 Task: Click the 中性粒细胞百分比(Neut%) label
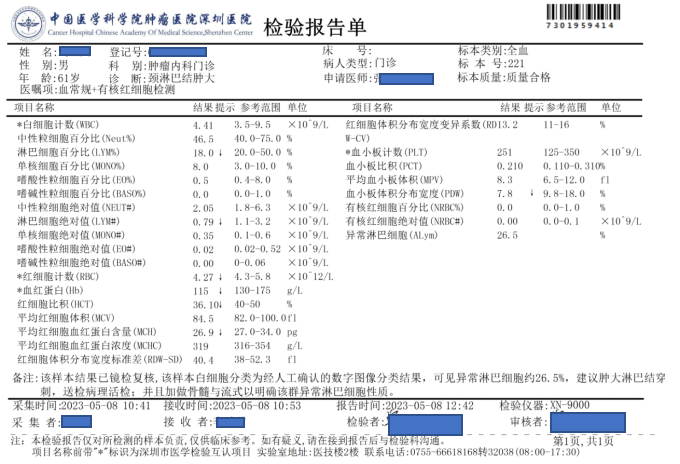(x=76, y=138)
